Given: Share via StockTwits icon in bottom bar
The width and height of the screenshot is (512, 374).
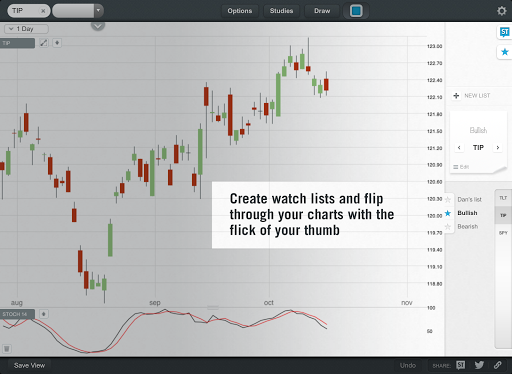Looking at the screenshot, I should (461, 365).
